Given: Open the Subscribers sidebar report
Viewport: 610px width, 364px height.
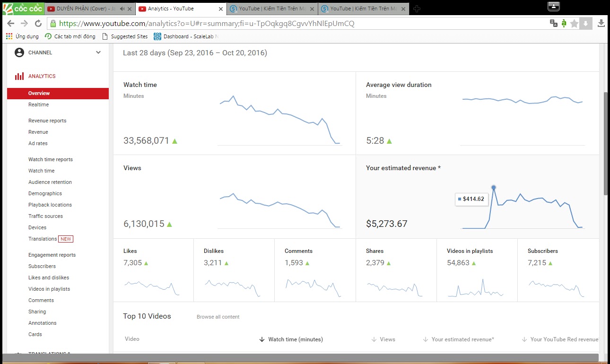Looking at the screenshot, I should 42,266.
